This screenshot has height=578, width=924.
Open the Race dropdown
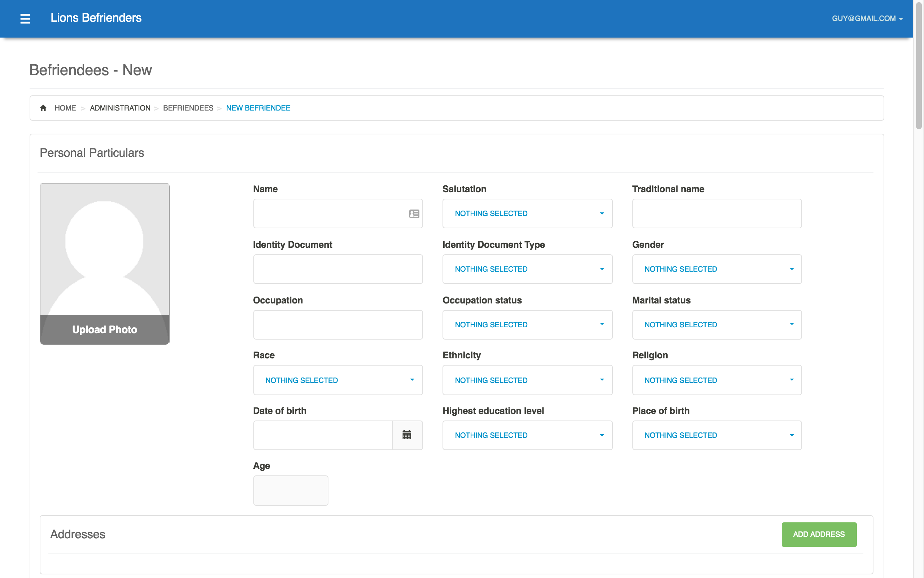(x=338, y=380)
